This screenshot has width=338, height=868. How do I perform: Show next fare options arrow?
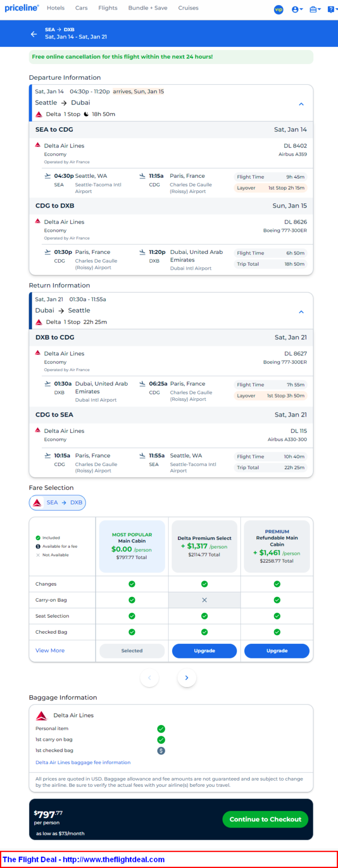click(x=187, y=678)
